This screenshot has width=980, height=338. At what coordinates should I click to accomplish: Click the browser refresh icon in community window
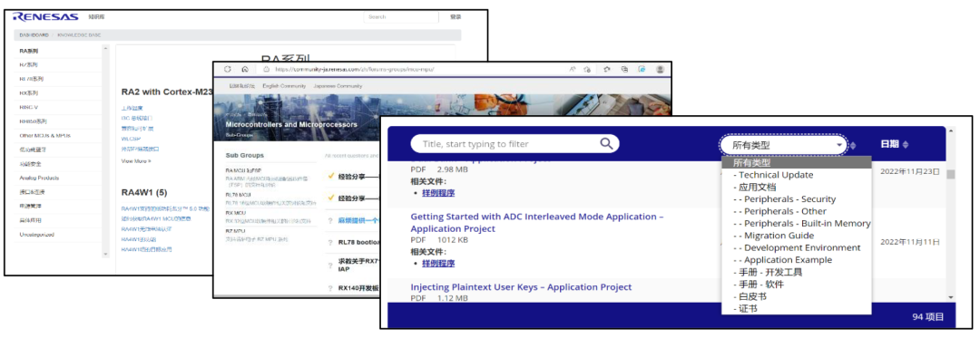[x=228, y=69]
